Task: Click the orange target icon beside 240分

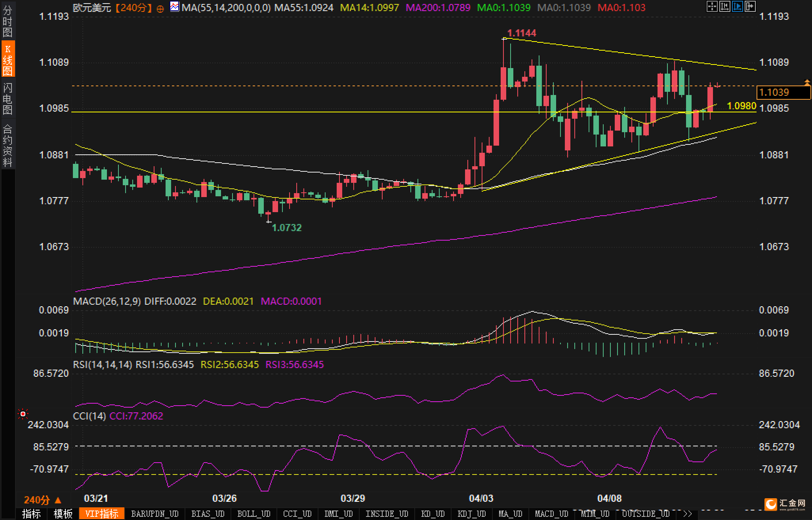Action: [x=160, y=8]
